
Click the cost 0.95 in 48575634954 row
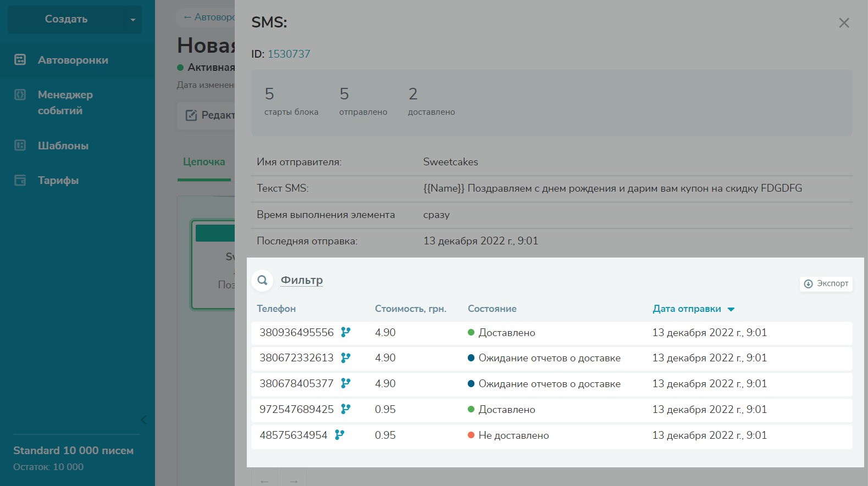(385, 435)
